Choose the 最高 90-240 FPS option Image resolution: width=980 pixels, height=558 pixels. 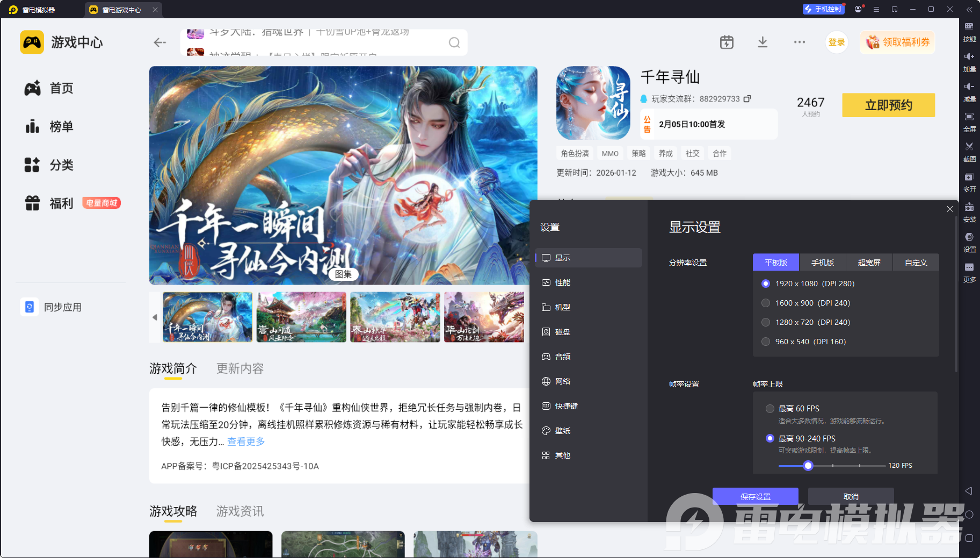point(770,439)
